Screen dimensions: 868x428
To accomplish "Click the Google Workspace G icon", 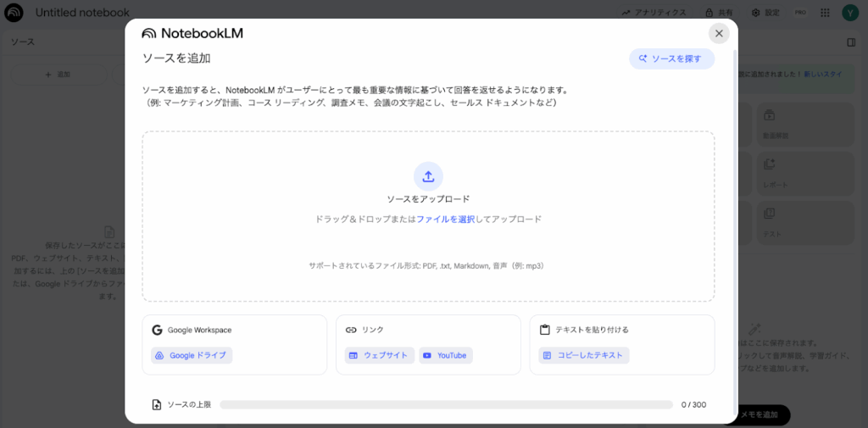I will pos(157,330).
